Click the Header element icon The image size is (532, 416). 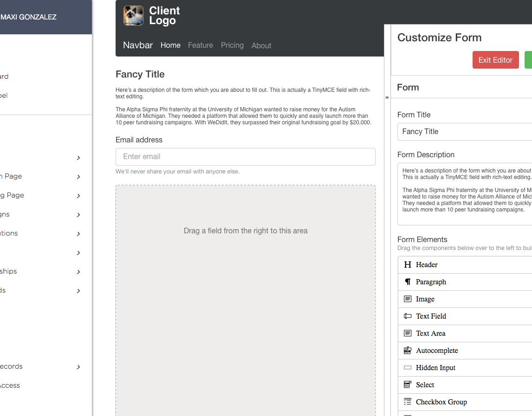pos(408,264)
